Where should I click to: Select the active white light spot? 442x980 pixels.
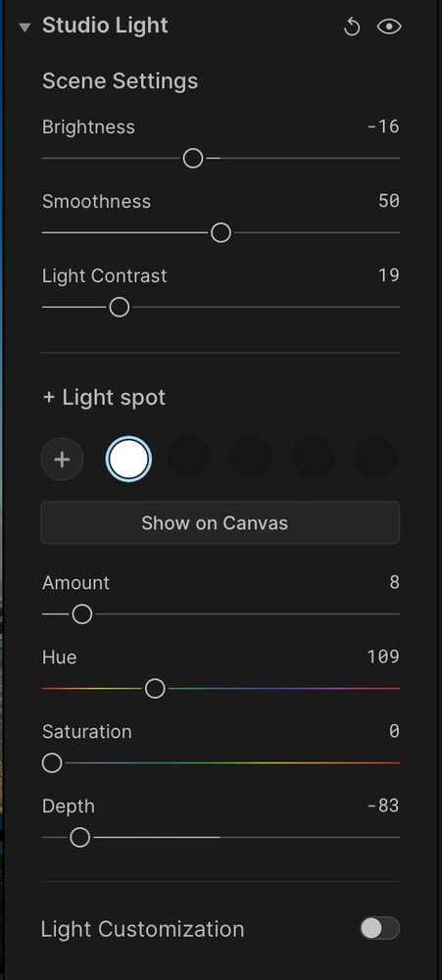(128, 460)
